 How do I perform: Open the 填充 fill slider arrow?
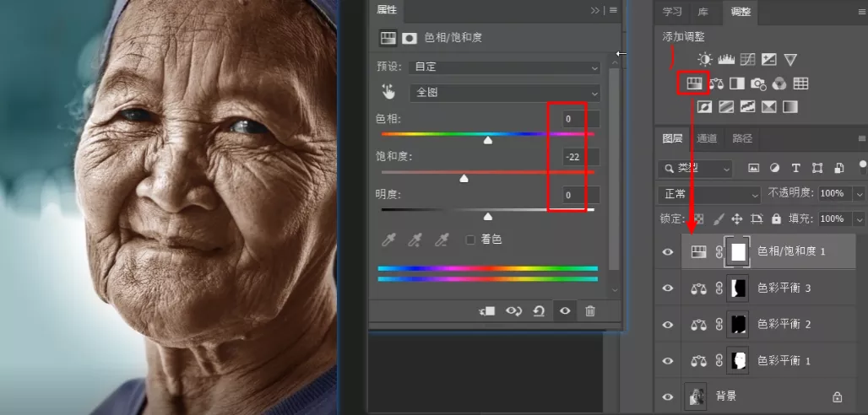pos(860,219)
